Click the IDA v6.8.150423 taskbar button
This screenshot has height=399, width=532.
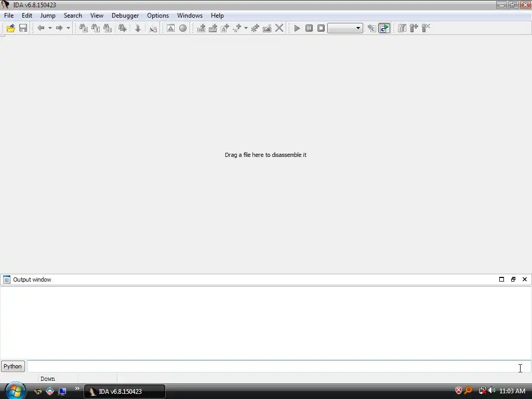(125, 392)
